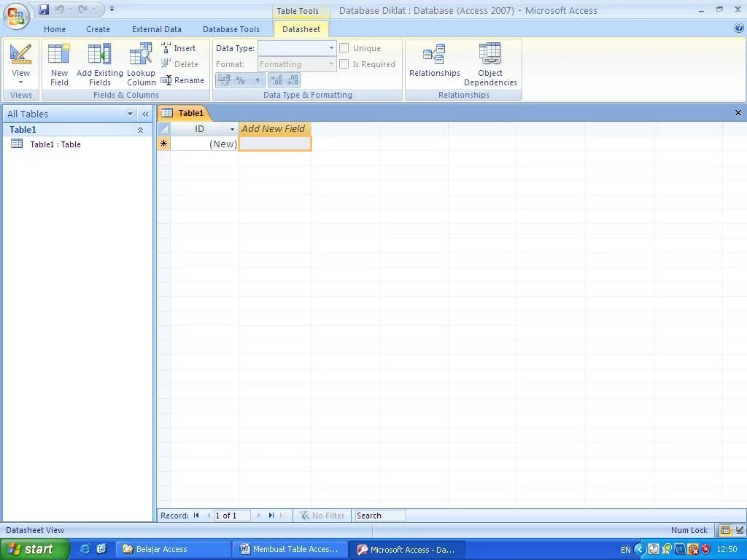Apply Currency number format icon
Image resolution: width=747 pixels, height=560 pixels.
coord(224,80)
